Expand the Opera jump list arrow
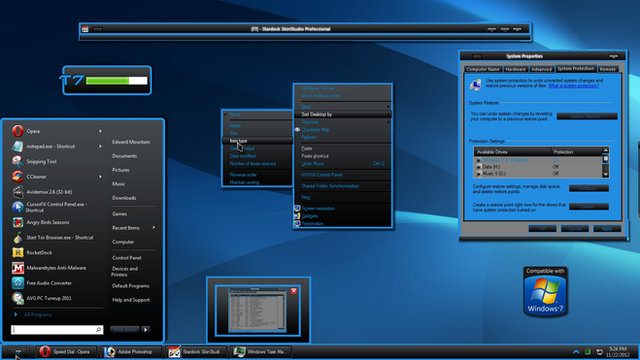This screenshot has height=360, width=640. tap(100, 131)
